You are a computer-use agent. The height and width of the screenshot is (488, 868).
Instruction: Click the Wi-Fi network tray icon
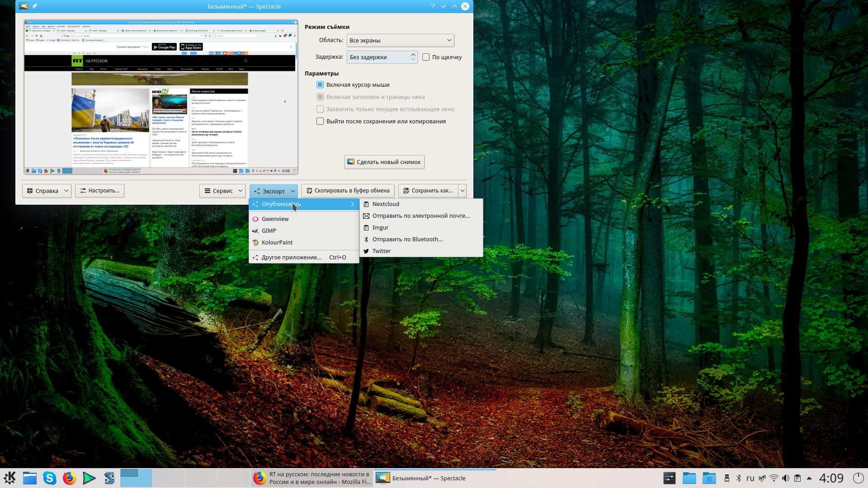click(x=774, y=478)
